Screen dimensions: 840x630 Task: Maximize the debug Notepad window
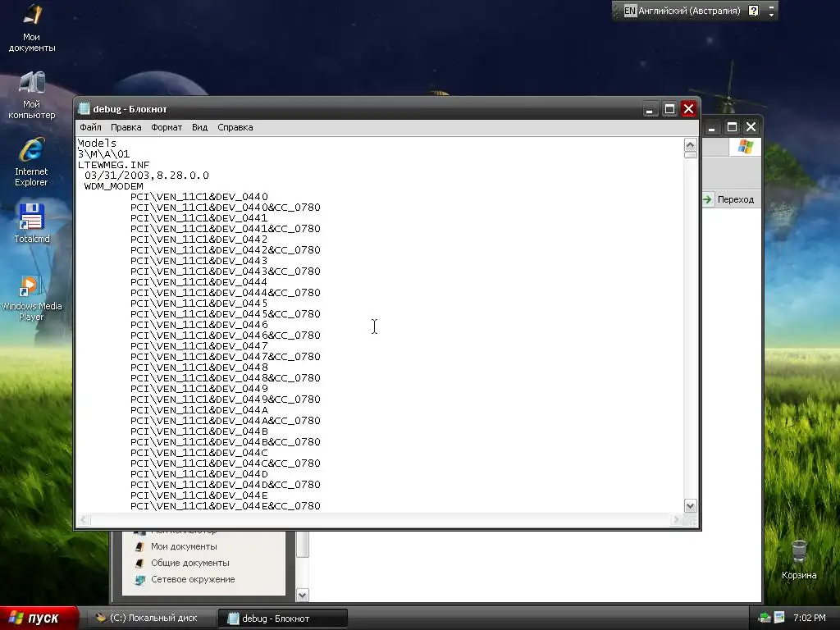[x=669, y=109]
